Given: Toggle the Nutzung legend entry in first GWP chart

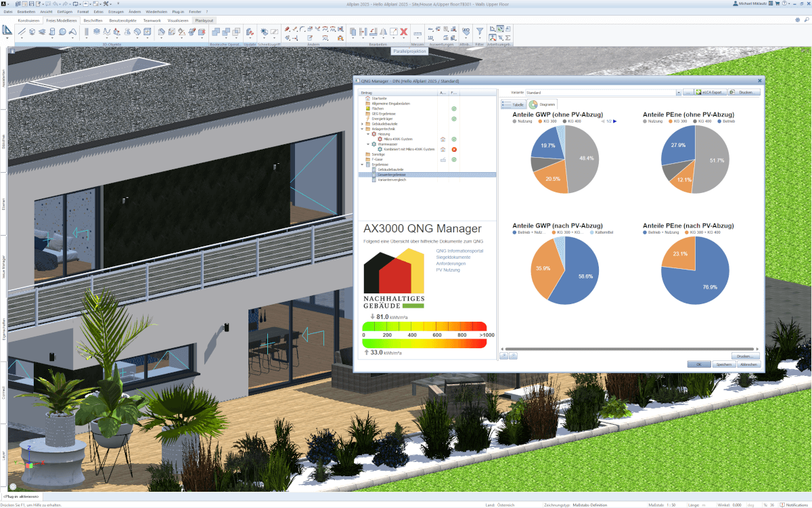Looking at the screenshot, I should (x=525, y=121).
